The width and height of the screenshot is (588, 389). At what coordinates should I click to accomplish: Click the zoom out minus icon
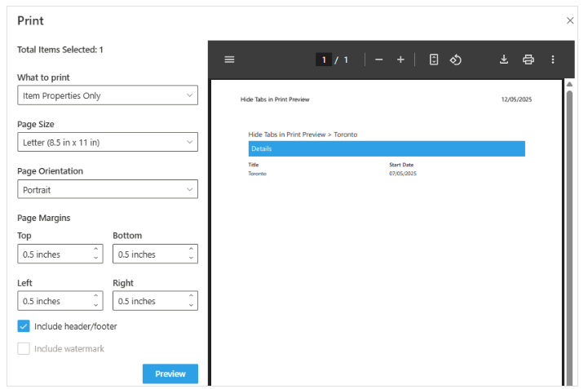[378, 60]
